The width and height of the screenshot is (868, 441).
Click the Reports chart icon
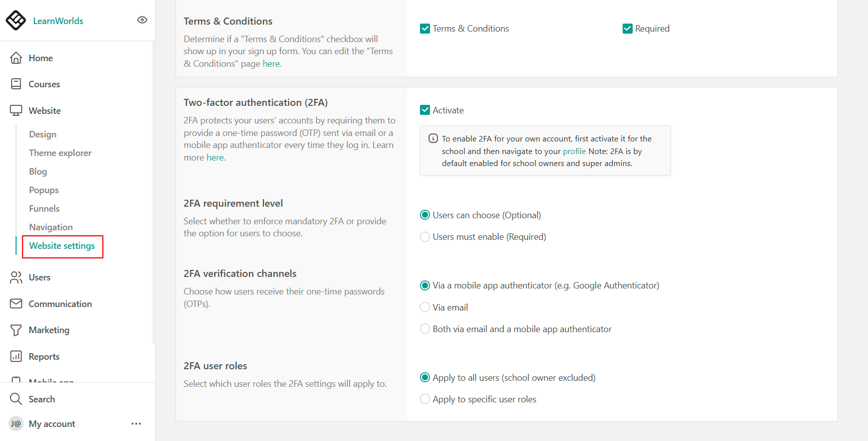pyautogui.click(x=16, y=357)
